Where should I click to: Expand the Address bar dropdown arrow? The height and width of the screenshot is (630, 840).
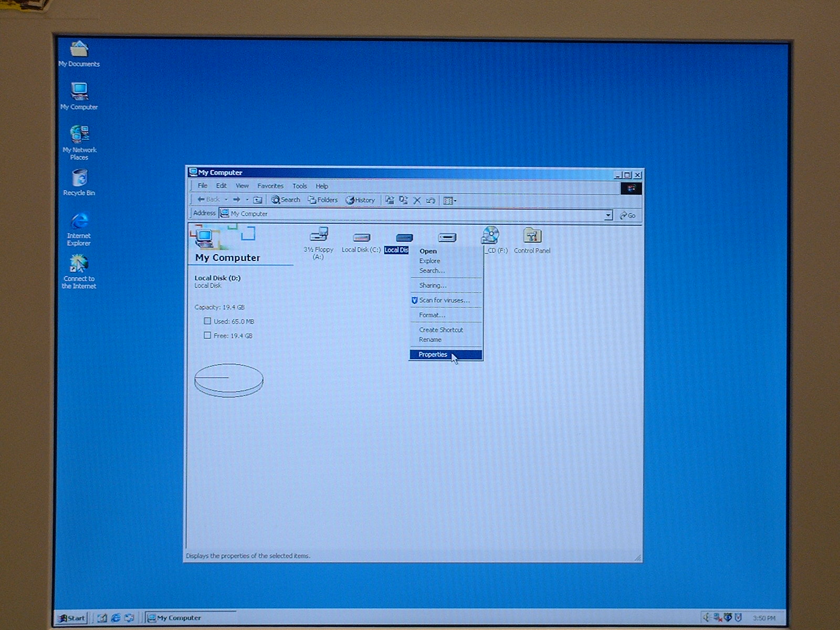608,215
